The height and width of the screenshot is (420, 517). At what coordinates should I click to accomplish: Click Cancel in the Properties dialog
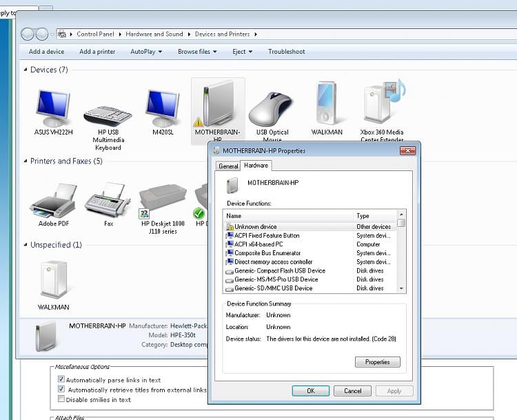[352, 391]
